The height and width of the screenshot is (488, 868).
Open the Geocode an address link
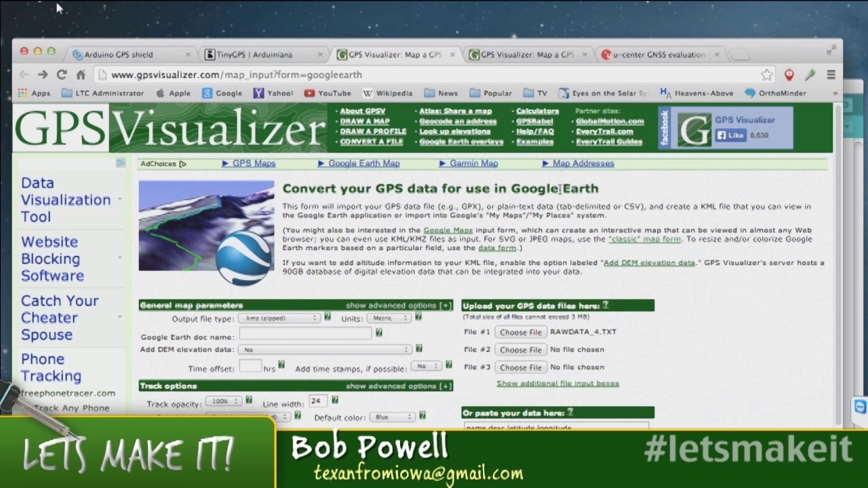click(458, 121)
